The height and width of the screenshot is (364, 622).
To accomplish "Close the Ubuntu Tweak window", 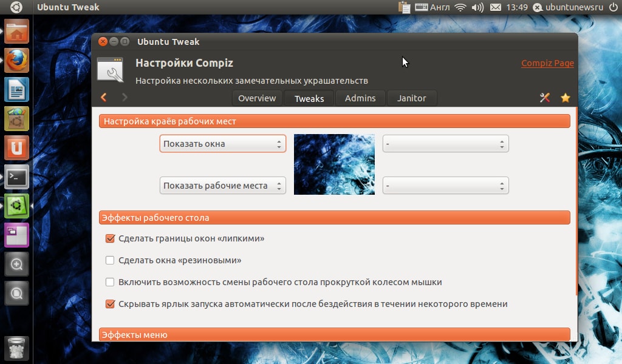I will 103,42.
